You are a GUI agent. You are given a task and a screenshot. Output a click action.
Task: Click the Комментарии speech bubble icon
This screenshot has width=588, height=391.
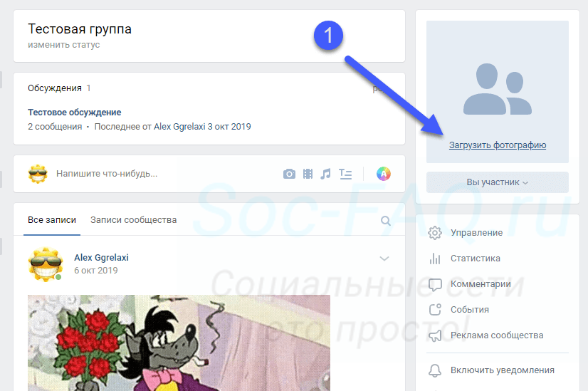pos(435,284)
